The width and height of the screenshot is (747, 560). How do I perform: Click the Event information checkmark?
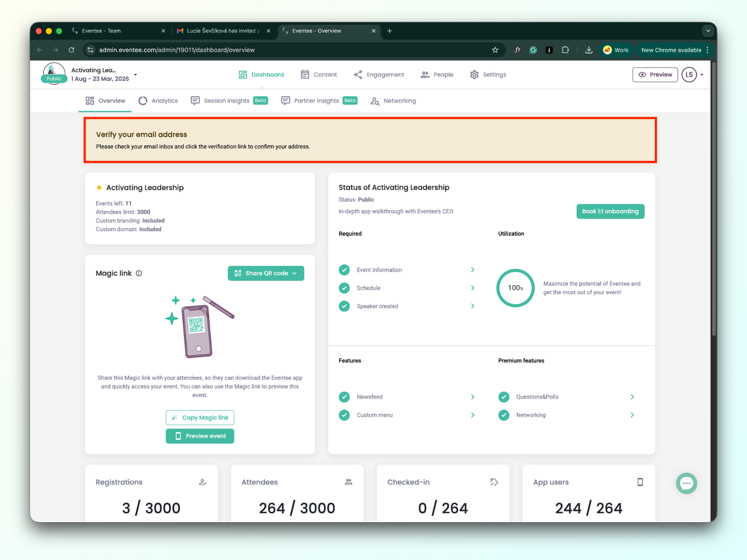click(x=344, y=270)
